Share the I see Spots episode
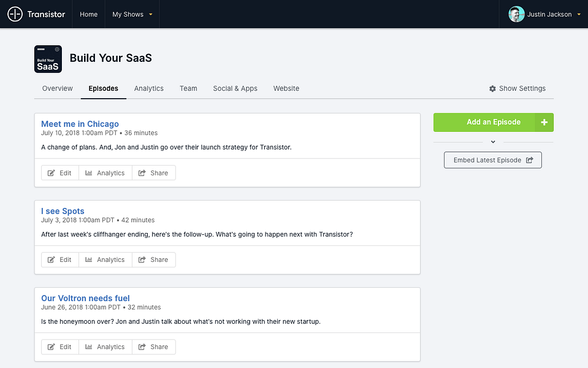This screenshot has height=368, width=588. 154,259
